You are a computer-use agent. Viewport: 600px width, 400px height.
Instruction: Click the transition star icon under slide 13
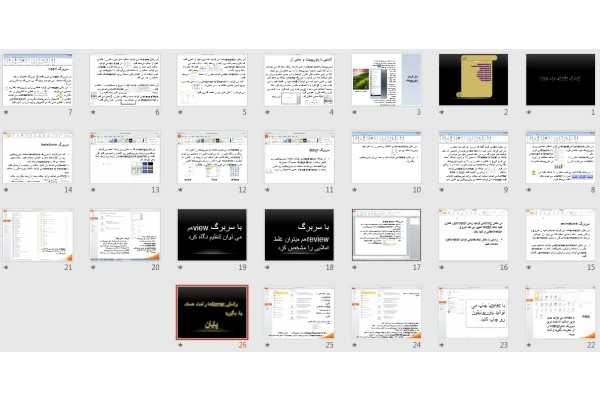click(x=93, y=190)
